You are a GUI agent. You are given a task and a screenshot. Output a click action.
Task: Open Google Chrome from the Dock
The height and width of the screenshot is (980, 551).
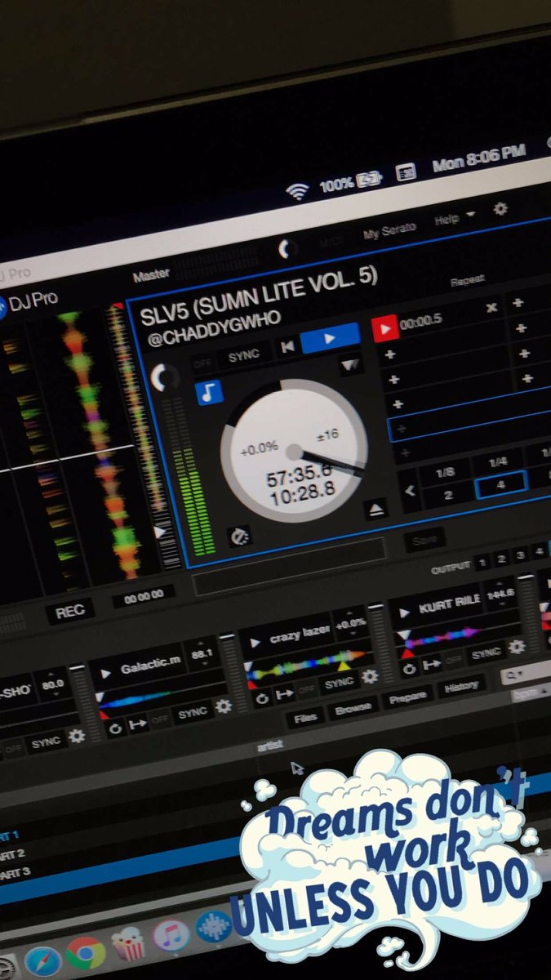tap(85, 953)
